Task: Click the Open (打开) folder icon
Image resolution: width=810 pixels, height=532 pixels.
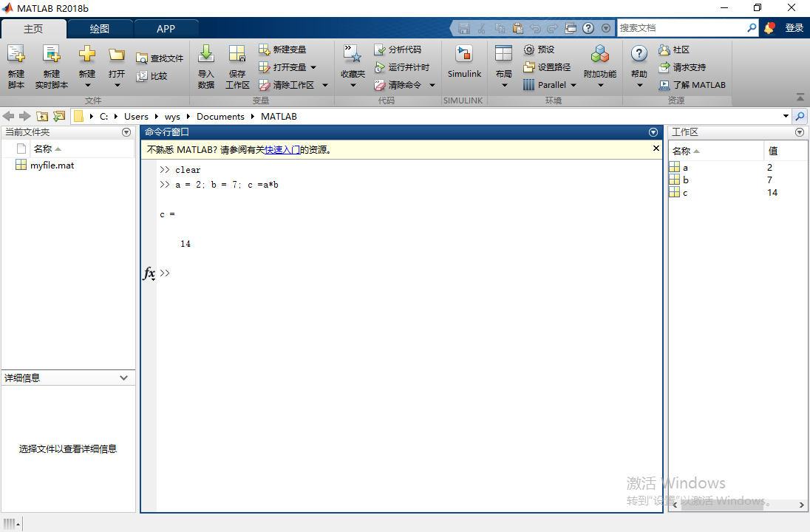Action: point(117,54)
